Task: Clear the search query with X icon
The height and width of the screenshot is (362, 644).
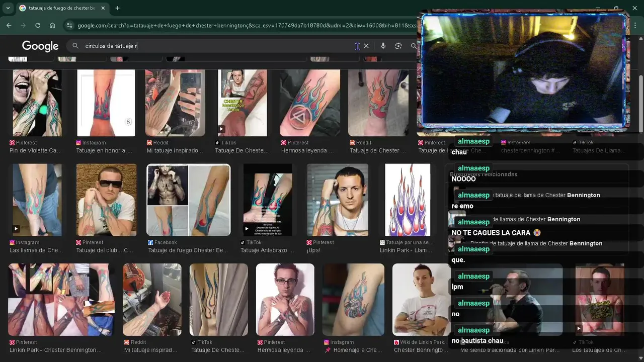Action: (366, 46)
